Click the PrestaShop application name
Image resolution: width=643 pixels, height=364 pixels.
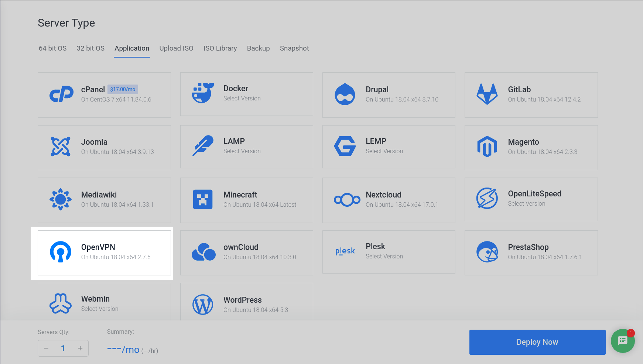[528, 247]
